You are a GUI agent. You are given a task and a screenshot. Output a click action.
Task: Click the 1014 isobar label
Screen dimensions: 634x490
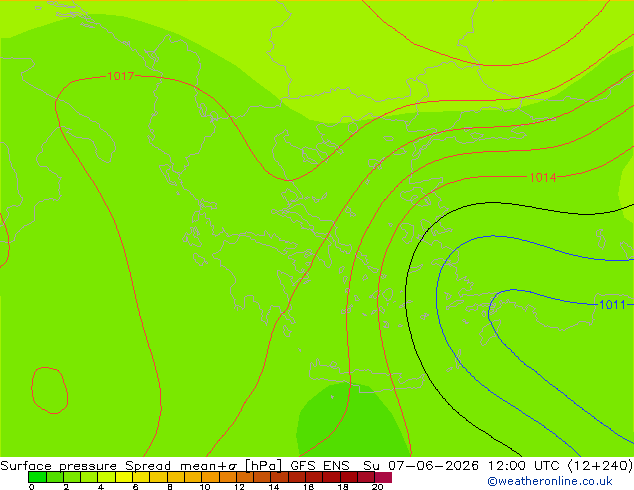pyautogui.click(x=543, y=177)
